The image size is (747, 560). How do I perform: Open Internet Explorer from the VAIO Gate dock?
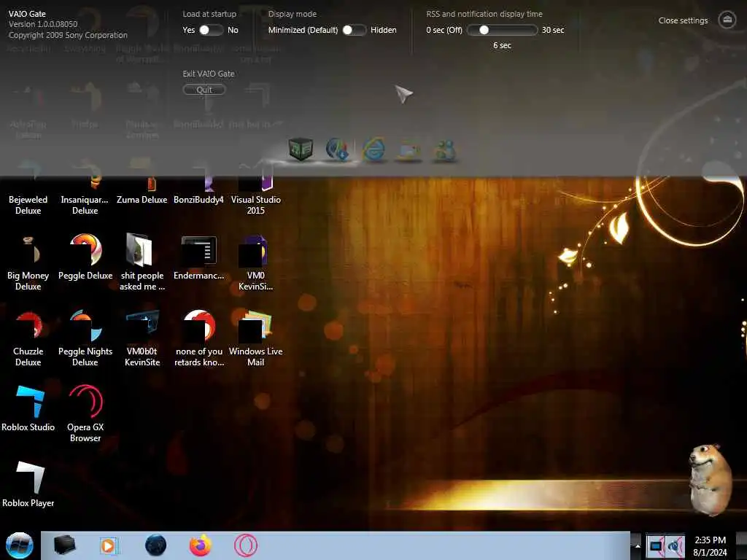[x=374, y=149]
